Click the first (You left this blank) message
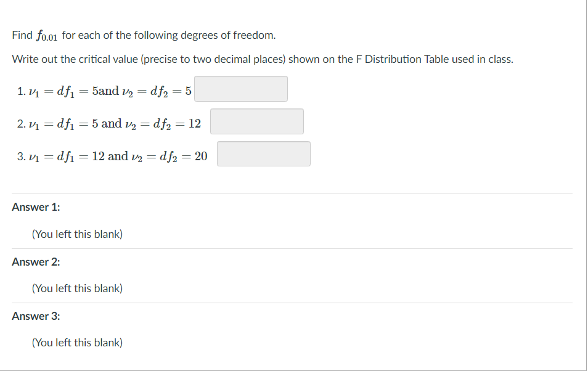 (x=76, y=234)
